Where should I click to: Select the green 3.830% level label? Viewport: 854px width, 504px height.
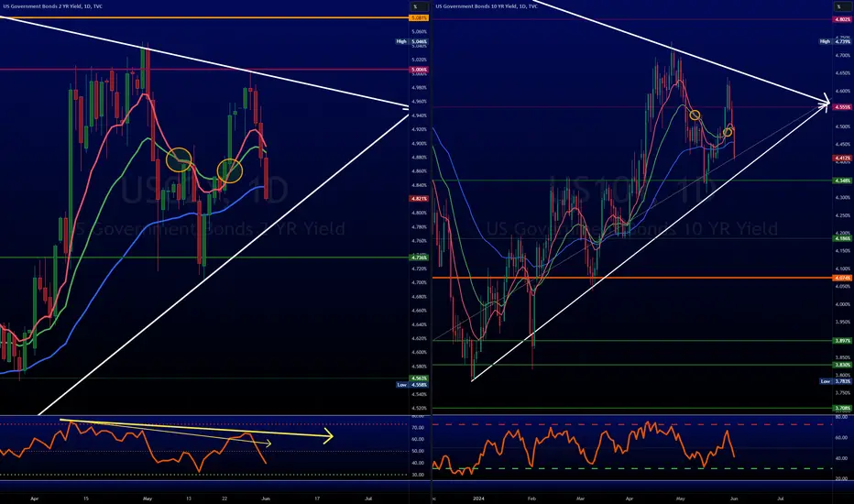click(843, 365)
